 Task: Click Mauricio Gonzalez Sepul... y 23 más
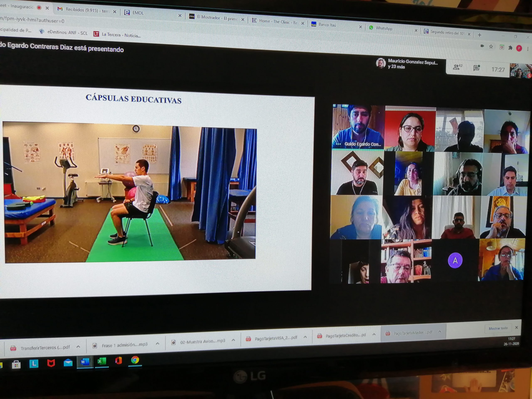407,64
